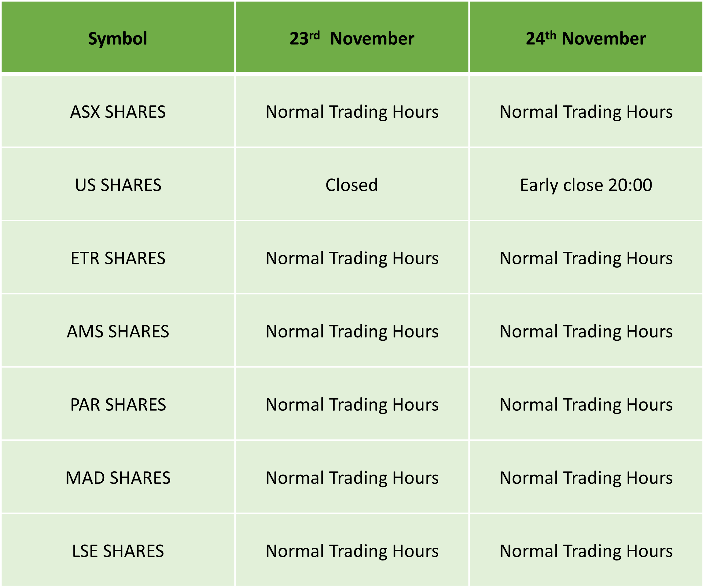Select PAR SHARES 23rd November trading hours
Viewport: 706px width, 588px height.
(352, 404)
